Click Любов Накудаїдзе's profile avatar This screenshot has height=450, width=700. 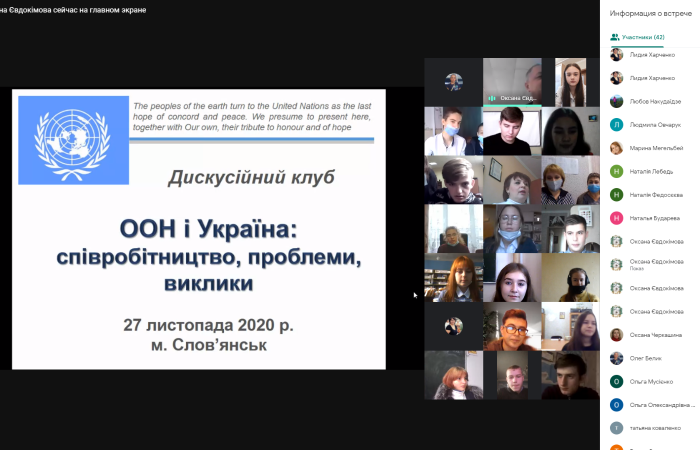pos(617,101)
